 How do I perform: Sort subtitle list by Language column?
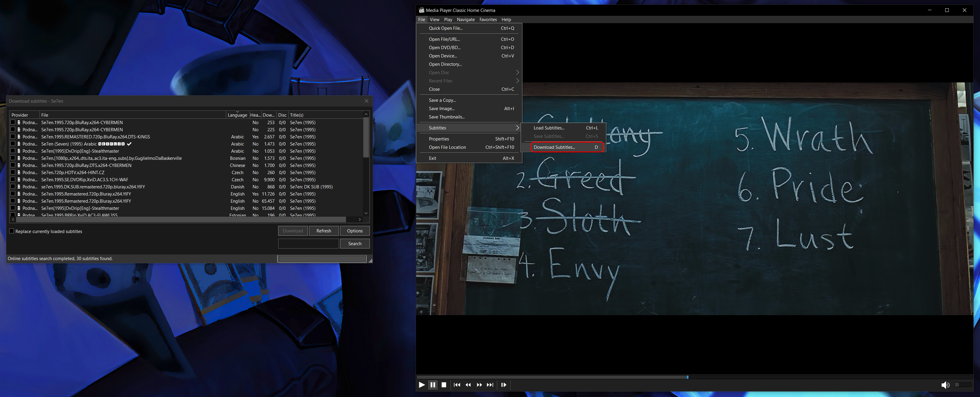click(237, 115)
